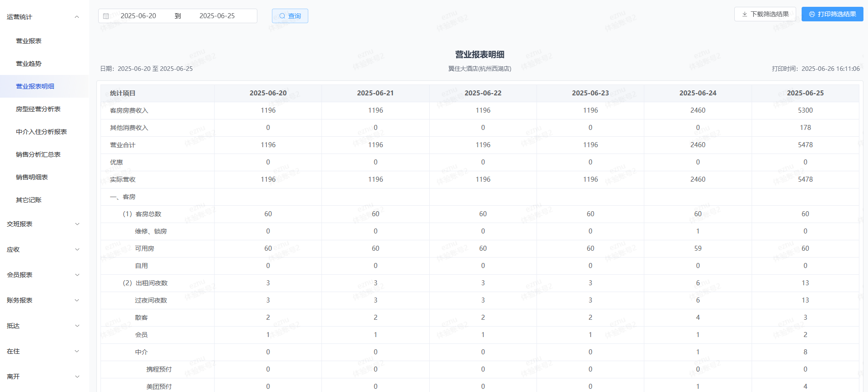Screen dimensions: 868x392
Task: Click the 营业报表明细 report title
Action: pos(480,55)
